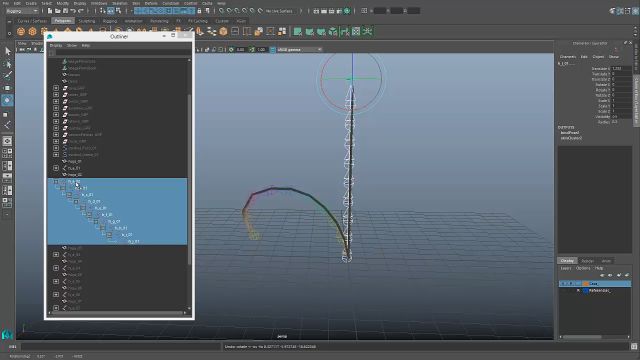Click the Maya logo icon at bottom-left

tap(7, 335)
